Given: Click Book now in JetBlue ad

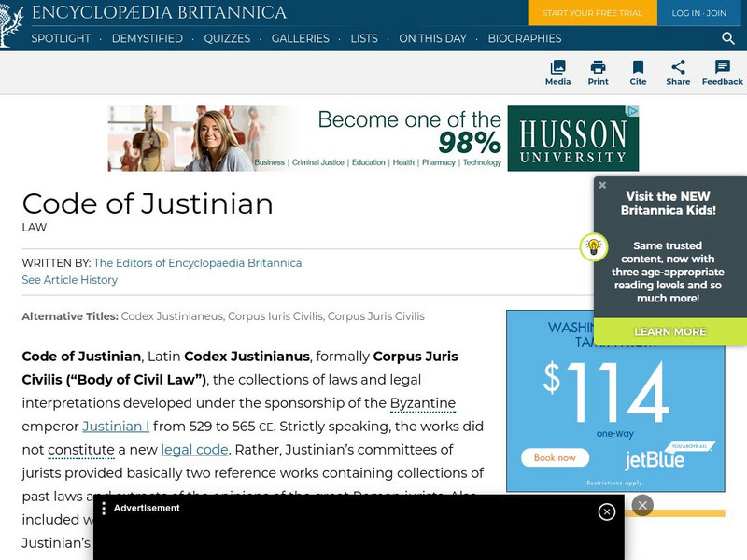Looking at the screenshot, I should [x=555, y=457].
